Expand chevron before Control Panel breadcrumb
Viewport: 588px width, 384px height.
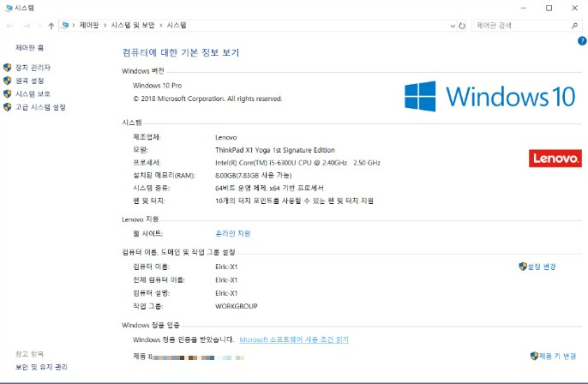[74, 25]
